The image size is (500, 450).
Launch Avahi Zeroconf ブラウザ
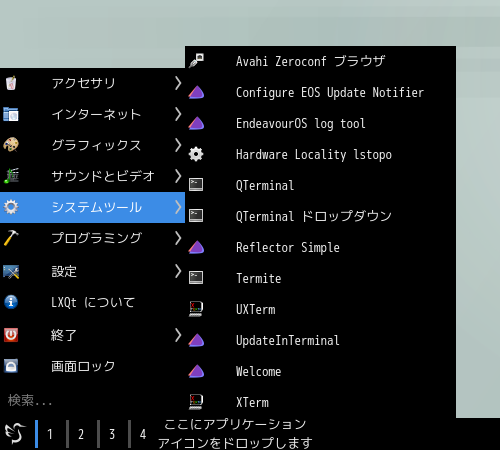pyautogui.click(x=320, y=61)
